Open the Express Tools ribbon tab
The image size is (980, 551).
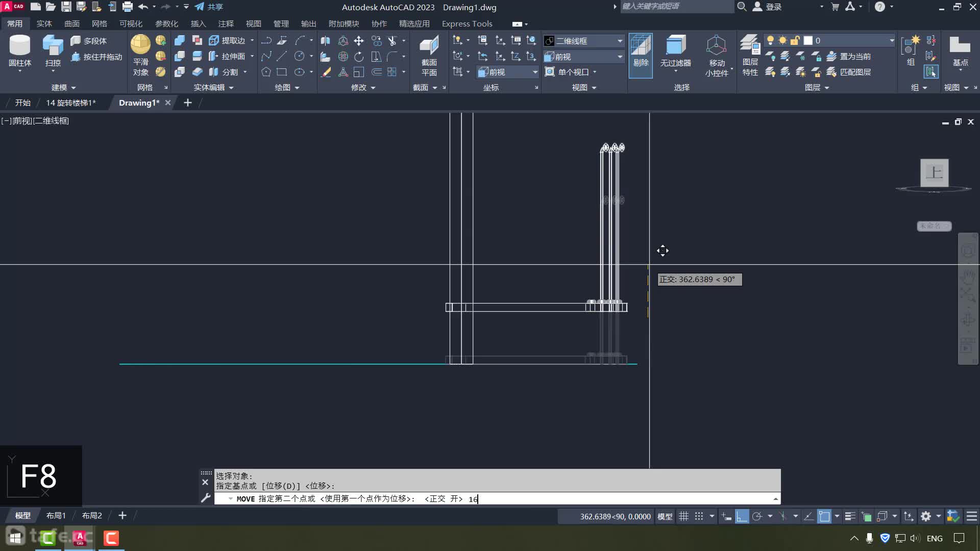point(467,23)
